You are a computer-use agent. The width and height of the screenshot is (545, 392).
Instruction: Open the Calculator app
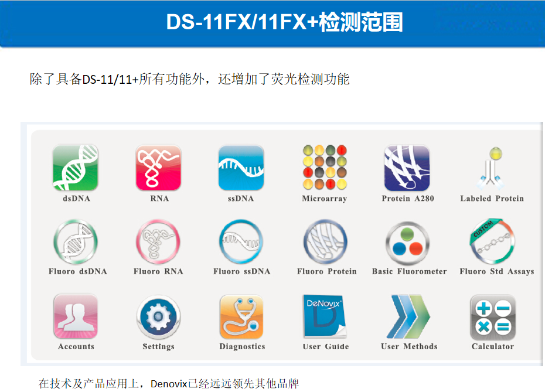click(493, 317)
